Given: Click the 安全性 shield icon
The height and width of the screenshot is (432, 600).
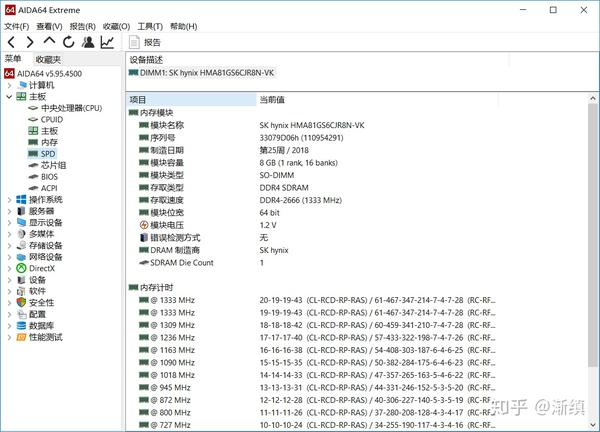Looking at the screenshot, I should (21, 302).
